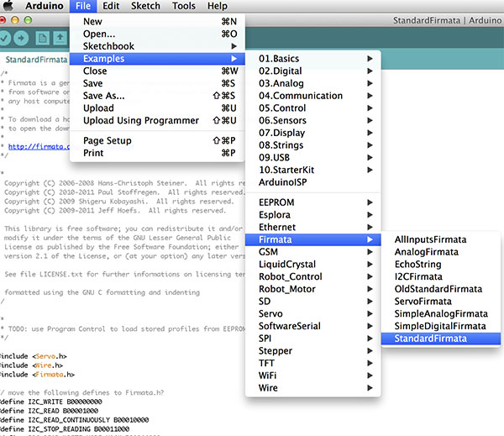Click the Open sketch toolbar icon
This screenshot has height=436, width=504.
pyautogui.click(x=60, y=38)
